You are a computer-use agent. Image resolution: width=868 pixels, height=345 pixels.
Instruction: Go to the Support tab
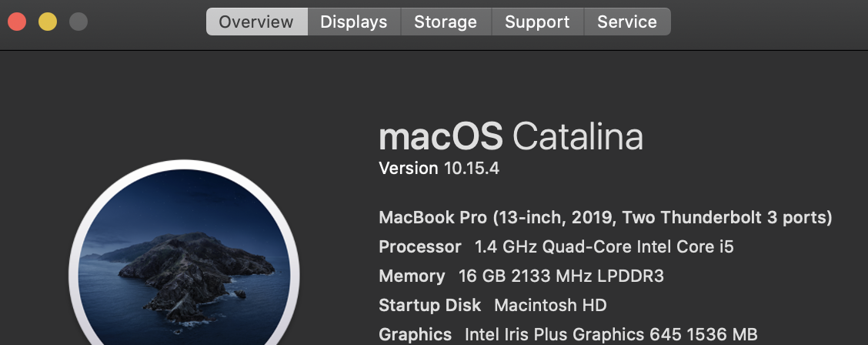coord(537,22)
